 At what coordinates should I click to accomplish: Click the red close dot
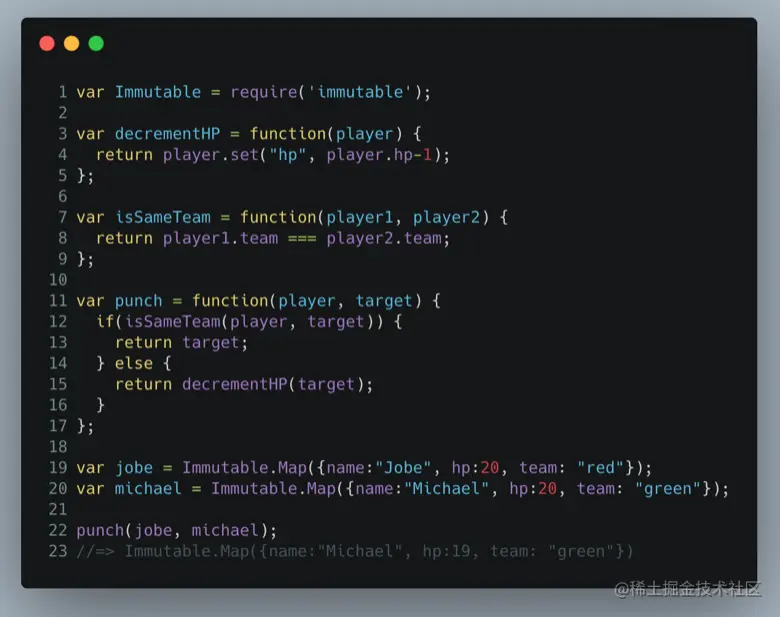click(x=47, y=43)
